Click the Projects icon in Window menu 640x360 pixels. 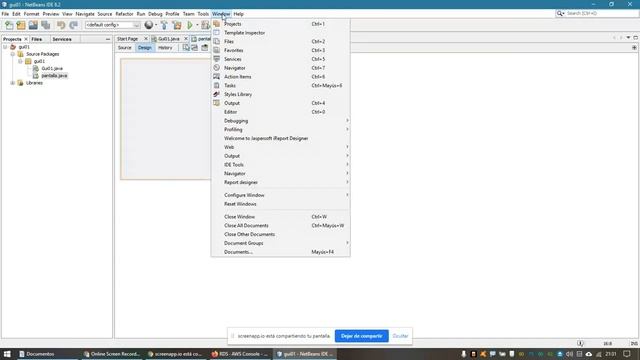(217, 24)
